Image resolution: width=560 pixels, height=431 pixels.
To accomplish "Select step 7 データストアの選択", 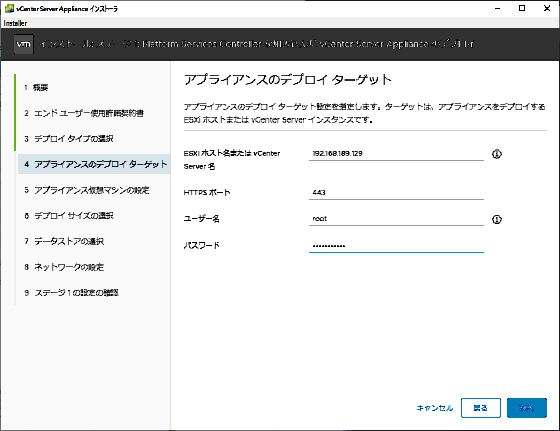I will 64,241.
